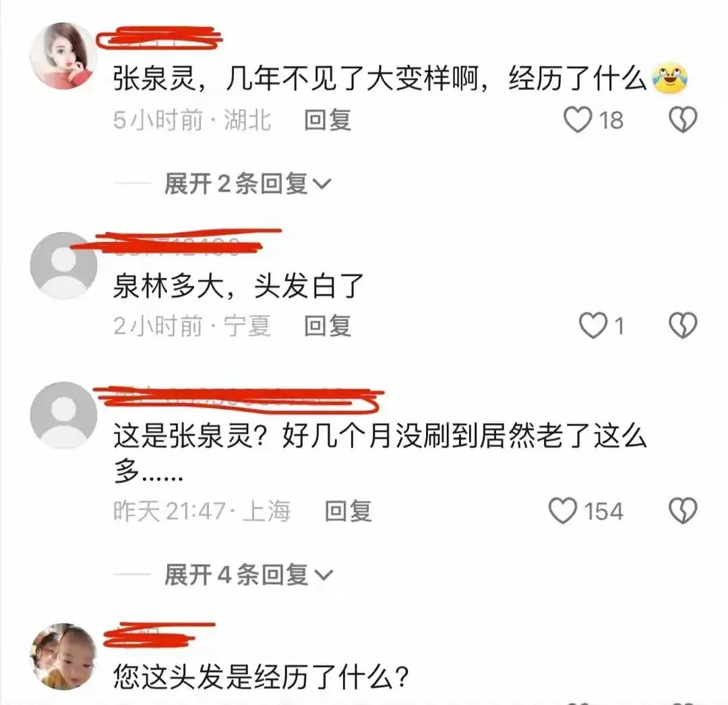Open the comment 您这头发是经历了什么?
Image resolution: width=728 pixels, height=705 pixels.
(261, 677)
